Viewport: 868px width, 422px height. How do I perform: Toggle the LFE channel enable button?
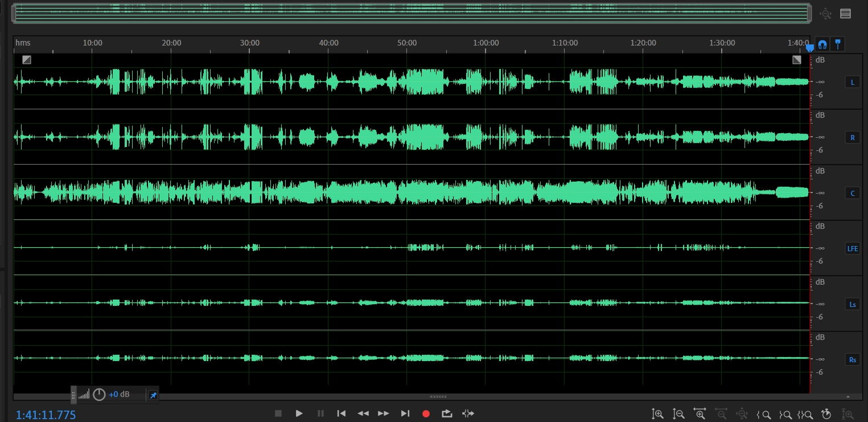click(852, 248)
